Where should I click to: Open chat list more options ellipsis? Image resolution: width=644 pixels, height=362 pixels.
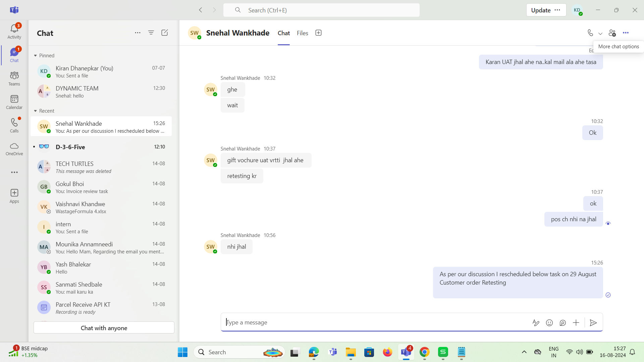pos(138,33)
